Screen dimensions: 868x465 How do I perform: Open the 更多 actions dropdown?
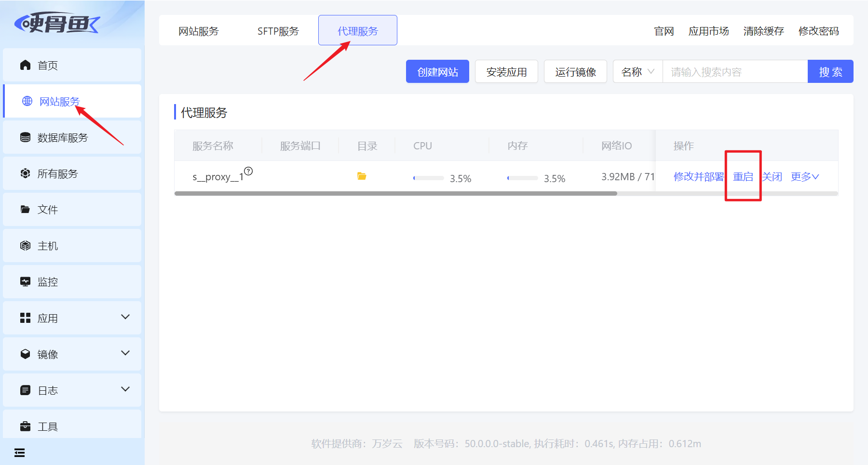[x=805, y=177]
